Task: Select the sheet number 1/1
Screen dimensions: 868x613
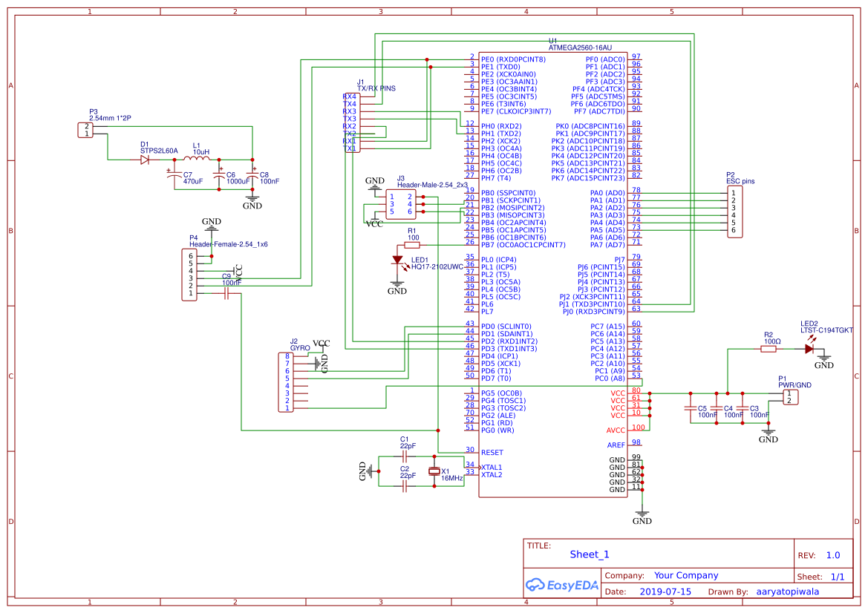Action: tap(838, 577)
